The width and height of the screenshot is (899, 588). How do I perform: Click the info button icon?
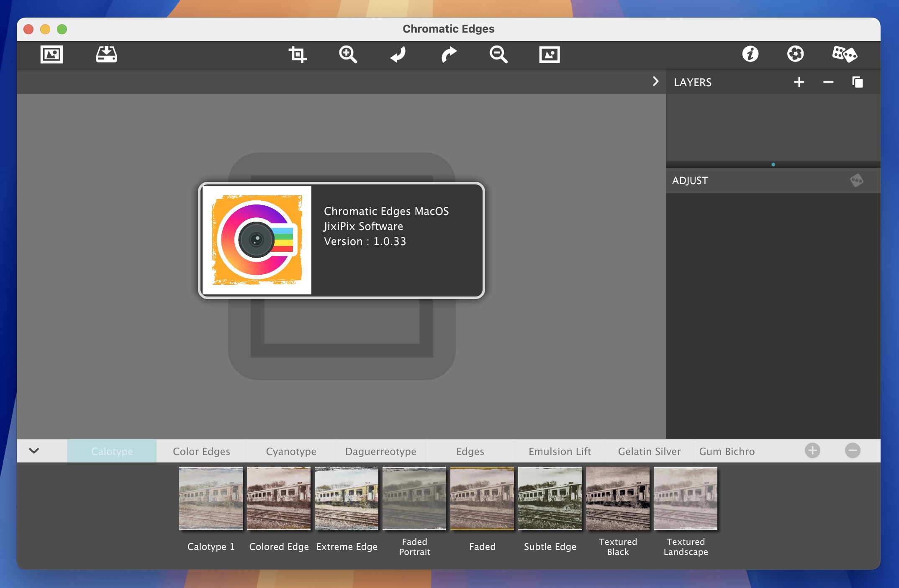click(749, 54)
